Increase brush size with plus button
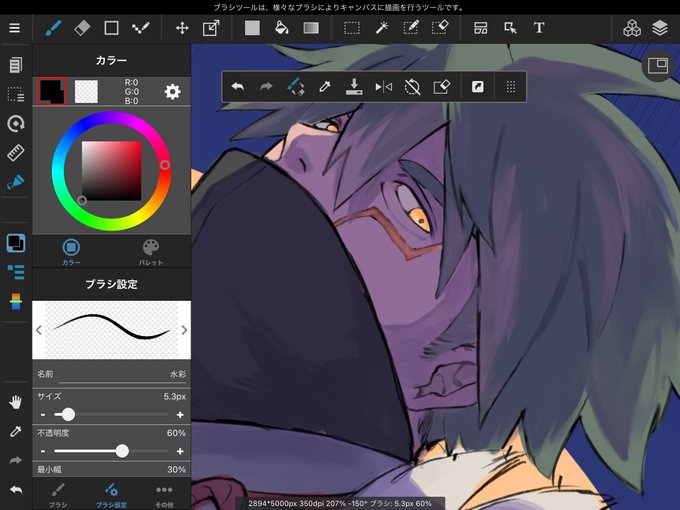The width and height of the screenshot is (680, 510). [x=180, y=415]
